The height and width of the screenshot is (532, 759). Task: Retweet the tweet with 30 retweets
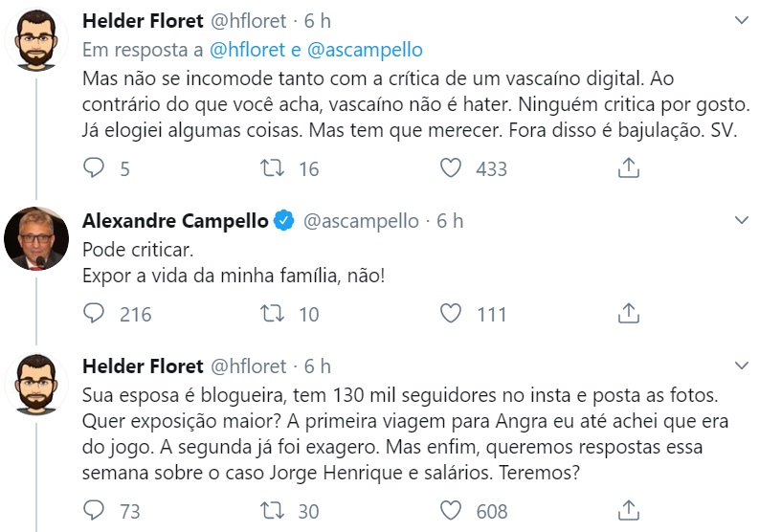[x=273, y=510]
